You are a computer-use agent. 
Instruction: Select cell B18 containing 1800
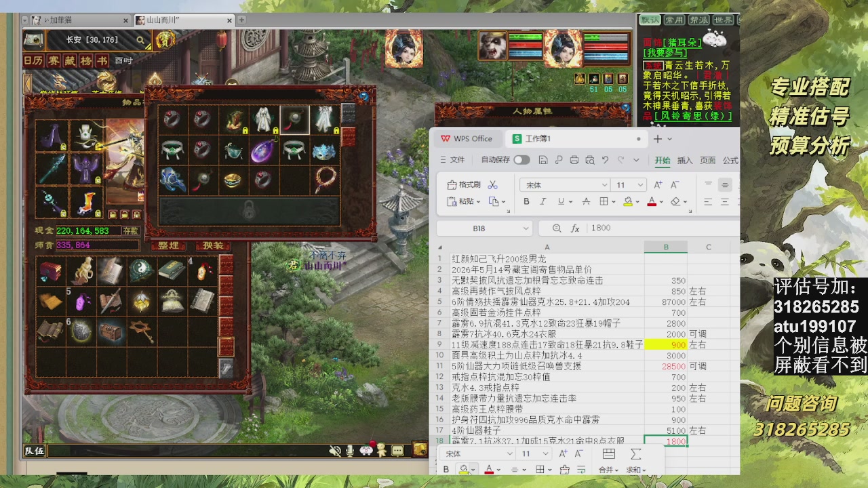(666, 441)
